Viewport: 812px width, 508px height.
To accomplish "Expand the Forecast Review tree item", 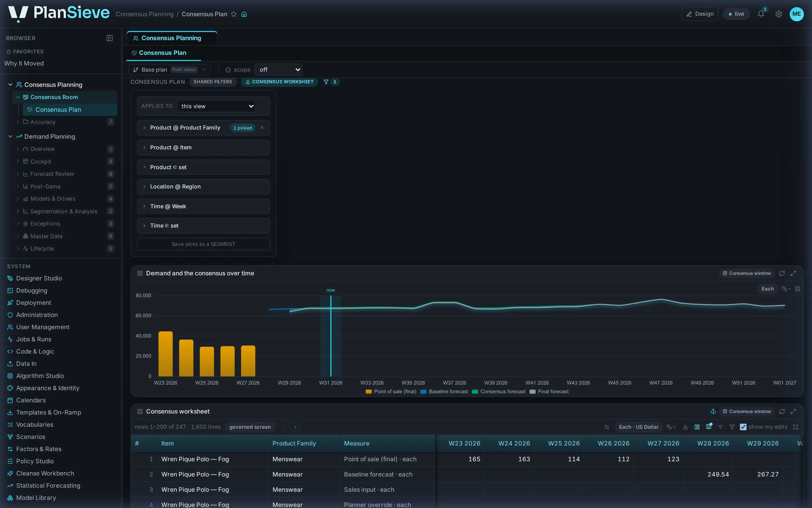I will pos(18,174).
